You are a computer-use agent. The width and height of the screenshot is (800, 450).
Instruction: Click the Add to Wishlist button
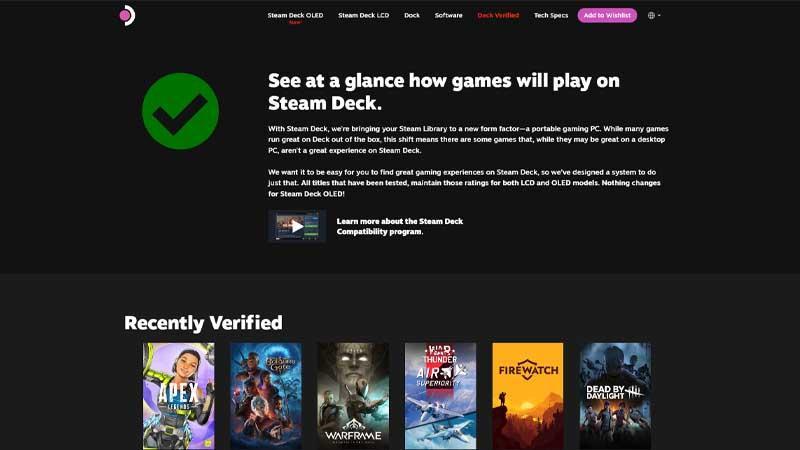tap(607, 15)
